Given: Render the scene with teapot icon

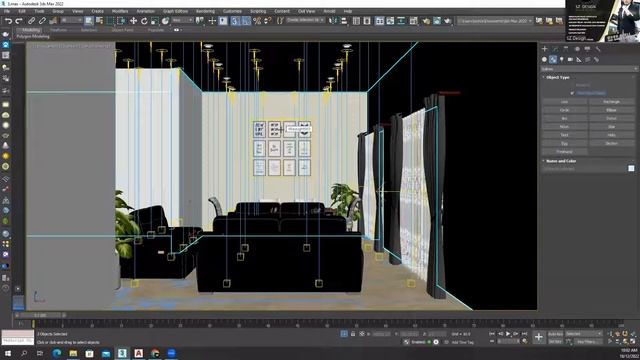Looking at the screenshot, I should (448, 21).
